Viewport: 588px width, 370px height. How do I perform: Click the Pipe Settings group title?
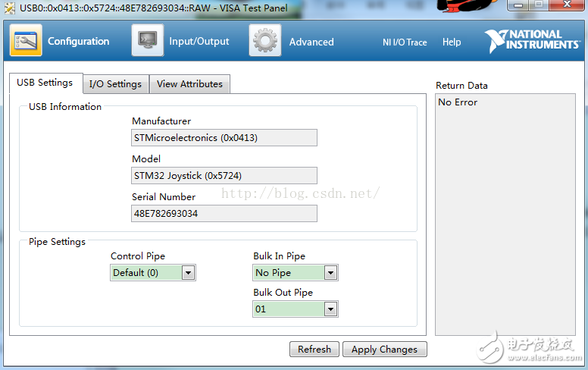click(x=57, y=242)
